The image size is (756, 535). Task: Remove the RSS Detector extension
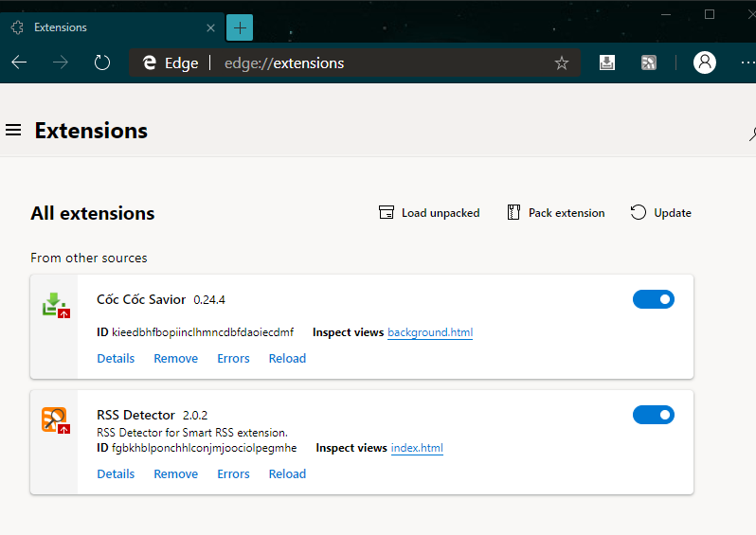point(176,474)
